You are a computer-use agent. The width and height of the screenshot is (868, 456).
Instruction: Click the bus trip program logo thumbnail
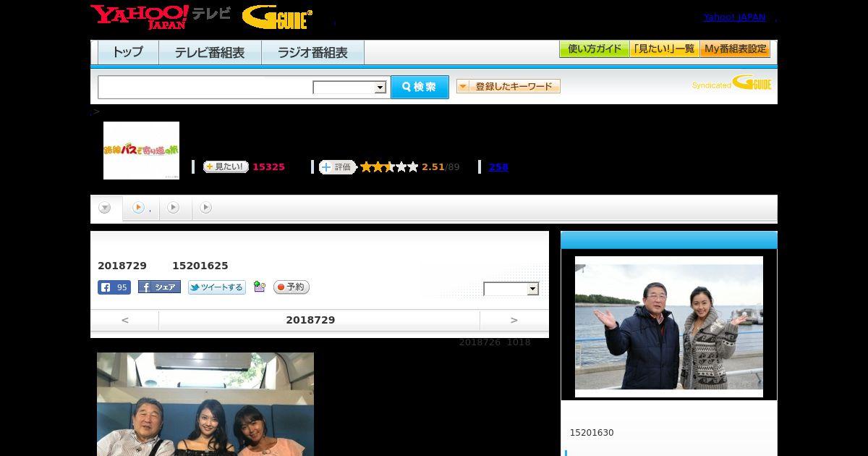pos(141,151)
